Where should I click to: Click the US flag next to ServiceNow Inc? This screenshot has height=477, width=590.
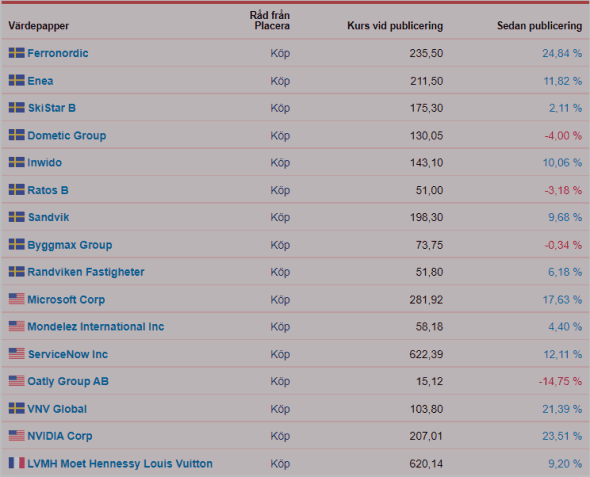17,354
